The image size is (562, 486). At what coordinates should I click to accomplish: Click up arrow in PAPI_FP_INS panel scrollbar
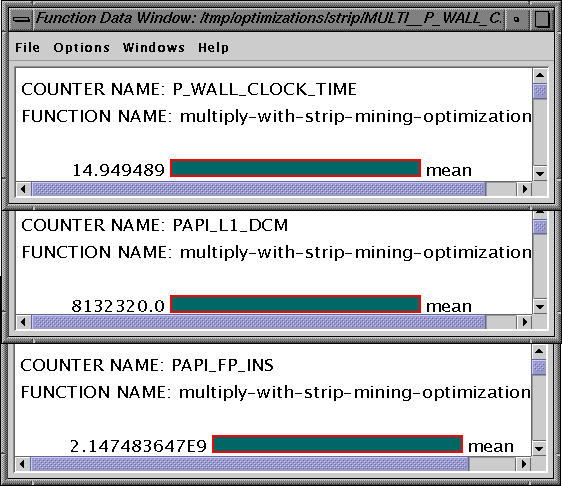pyautogui.click(x=539, y=351)
